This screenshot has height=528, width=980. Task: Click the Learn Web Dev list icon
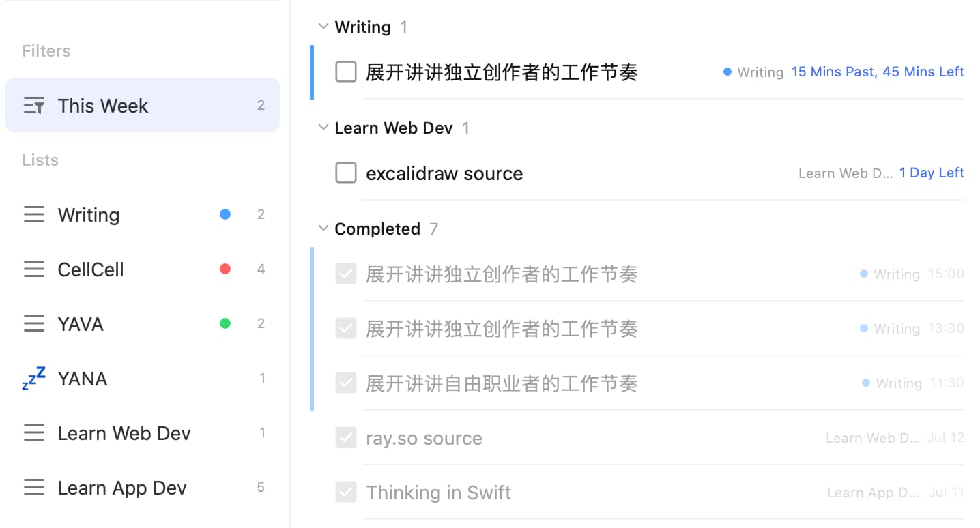pos(34,433)
